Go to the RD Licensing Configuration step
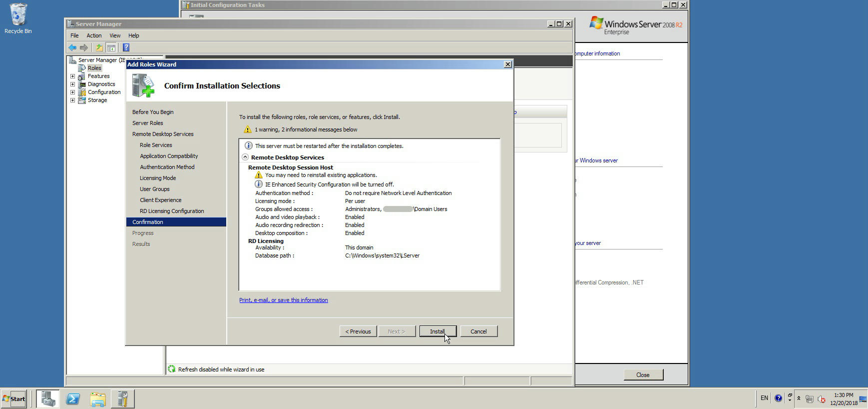Viewport: 868px width, 409px height. click(172, 211)
